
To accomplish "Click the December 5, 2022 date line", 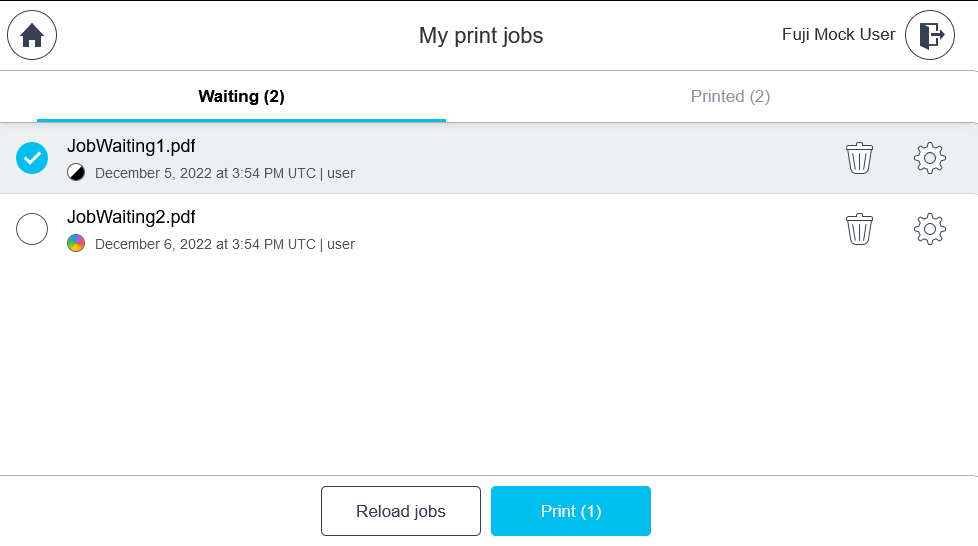I will 224,173.
